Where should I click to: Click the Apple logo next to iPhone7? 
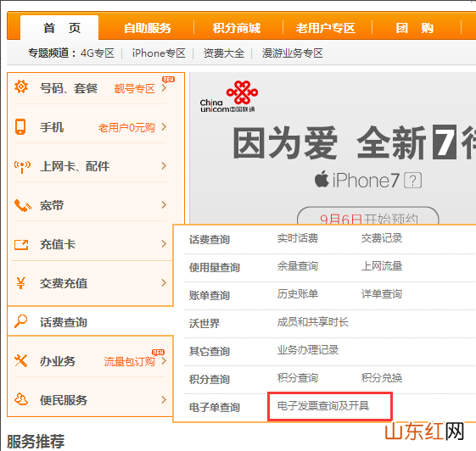click(x=322, y=179)
